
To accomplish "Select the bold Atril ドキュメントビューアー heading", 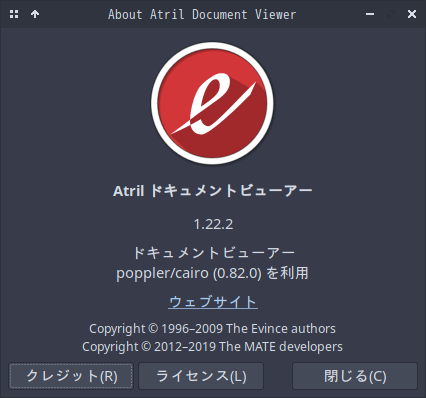I will coord(213,191).
